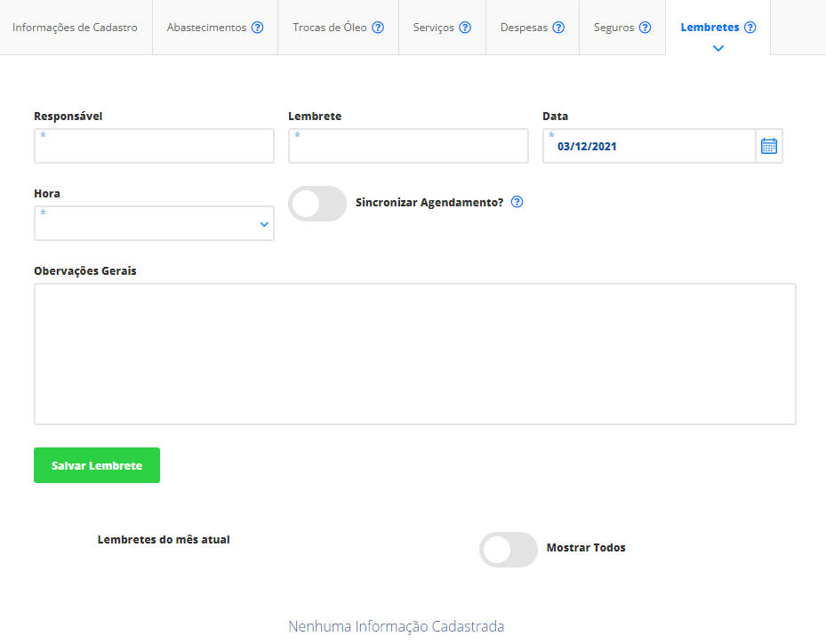Click help icon beside Trocas de Óleo

pos(378,28)
